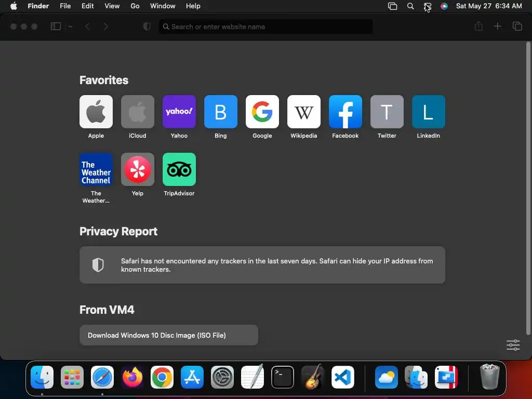Launch Google Chrome from the Dock
The image size is (532, 399).
(x=162, y=377)
